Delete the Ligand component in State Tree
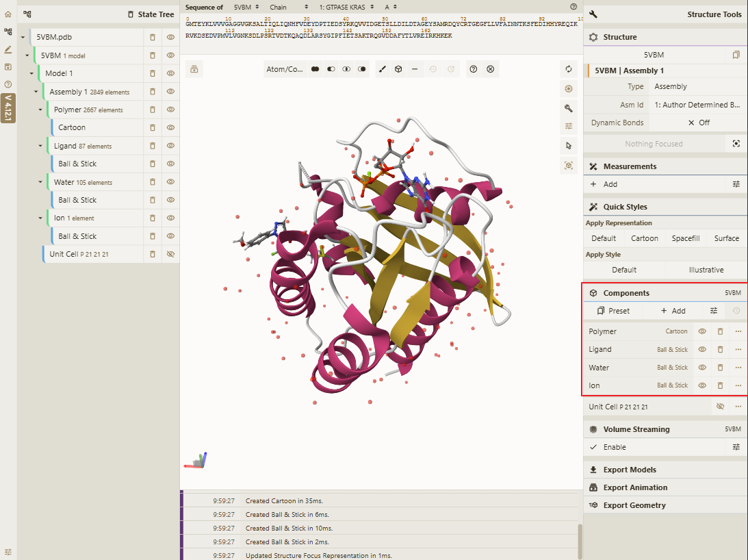 pyautogui.click(x=153, y=146)
